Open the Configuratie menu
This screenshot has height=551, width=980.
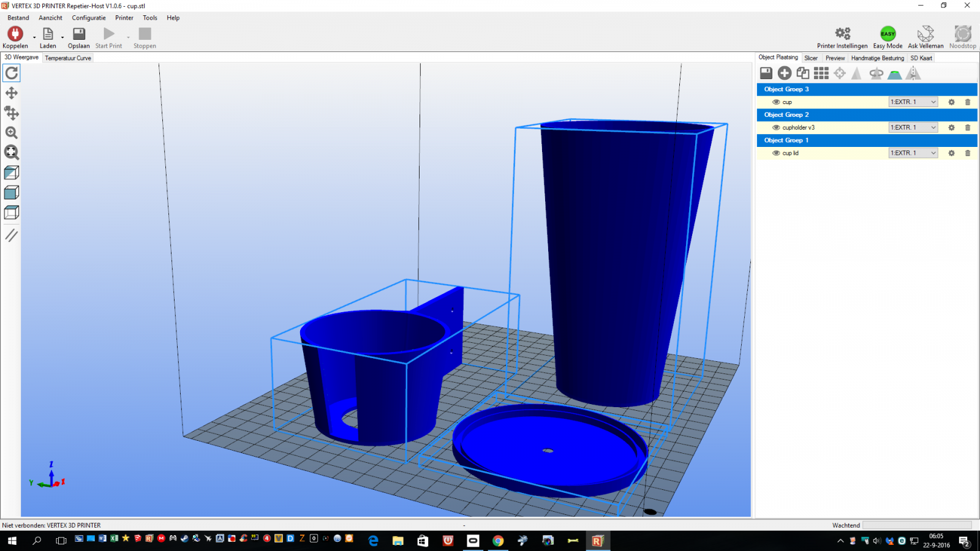(89, 18)
